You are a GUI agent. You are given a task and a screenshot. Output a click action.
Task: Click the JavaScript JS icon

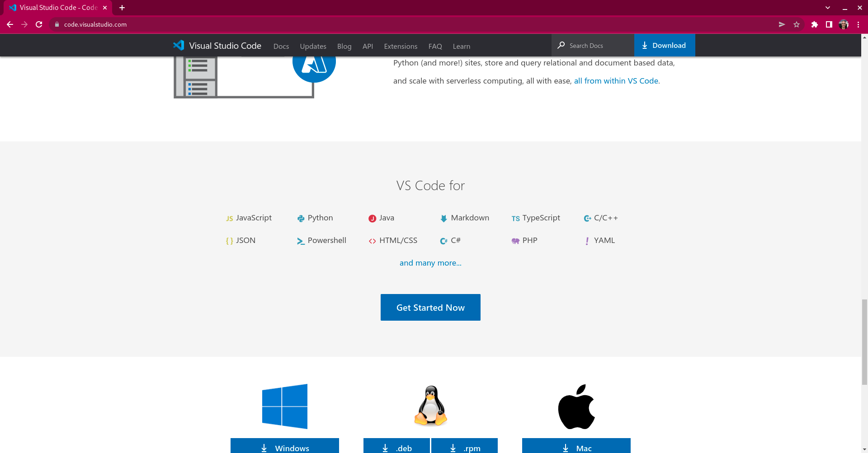(x=230, y=219)
